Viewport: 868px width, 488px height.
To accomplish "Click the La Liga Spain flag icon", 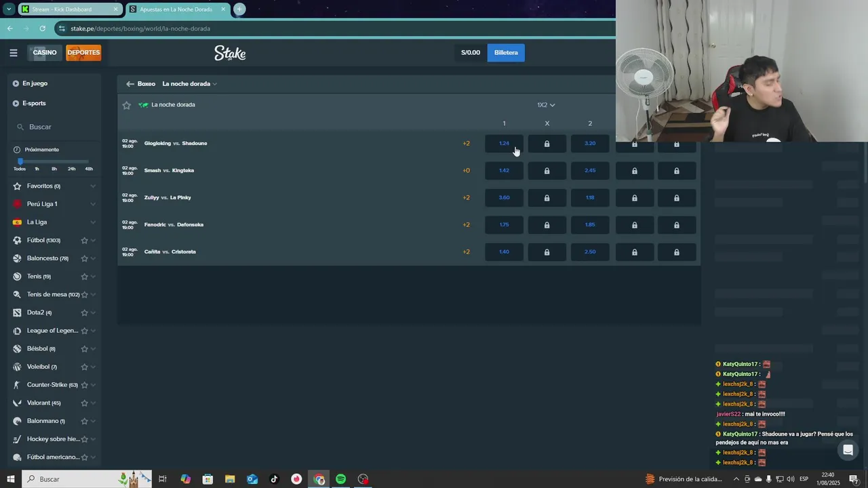I will (17, 222).
